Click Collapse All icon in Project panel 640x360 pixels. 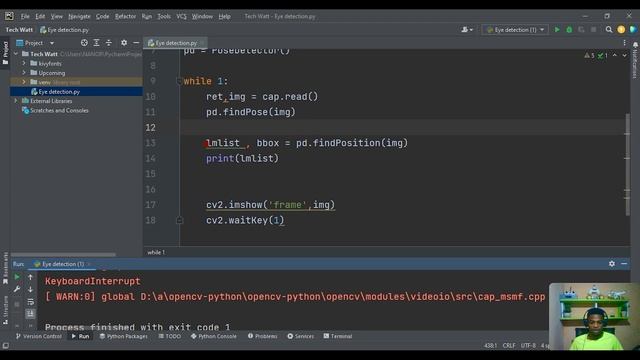pos(109,43)
